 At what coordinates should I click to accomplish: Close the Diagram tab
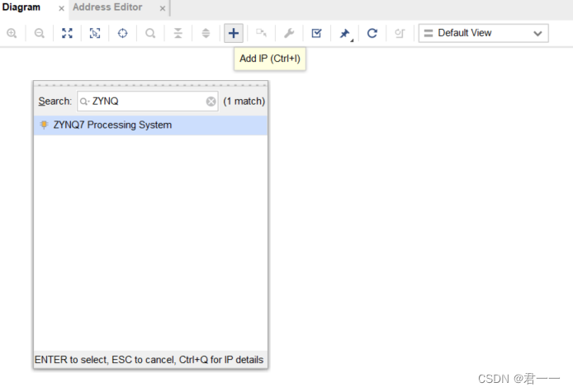[x=61, y=8]
